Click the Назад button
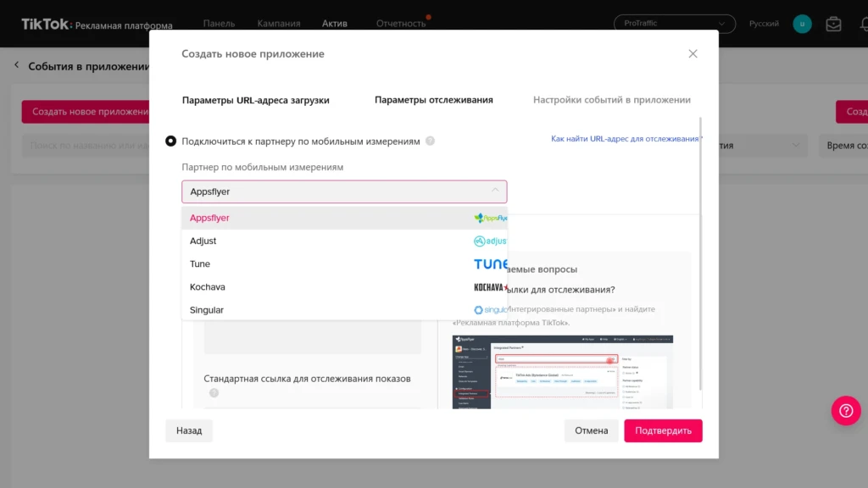868x488 pixels. point(189,430)
